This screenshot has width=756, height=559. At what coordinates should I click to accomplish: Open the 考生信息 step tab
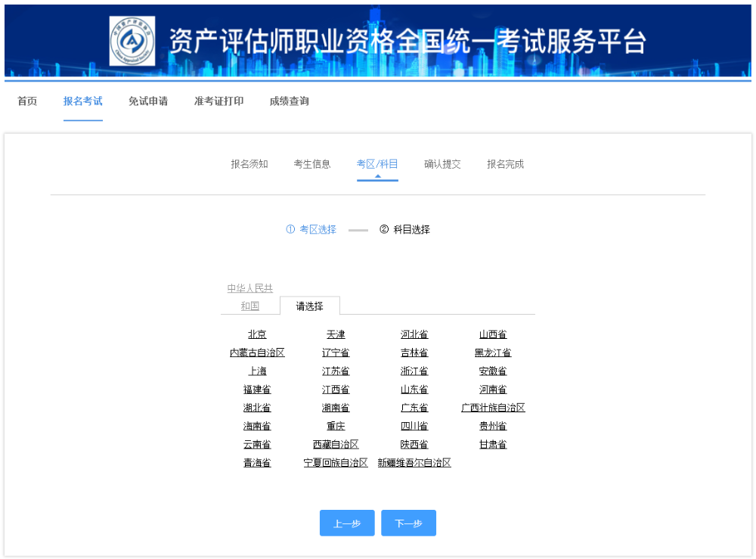coord(312,163)
